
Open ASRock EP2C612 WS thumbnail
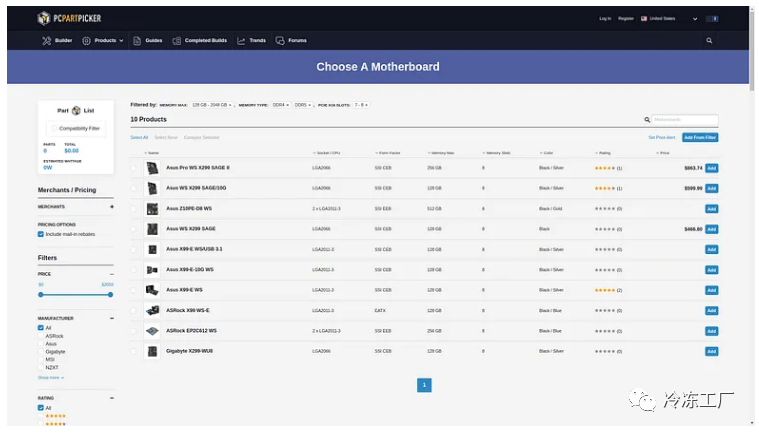152,331
